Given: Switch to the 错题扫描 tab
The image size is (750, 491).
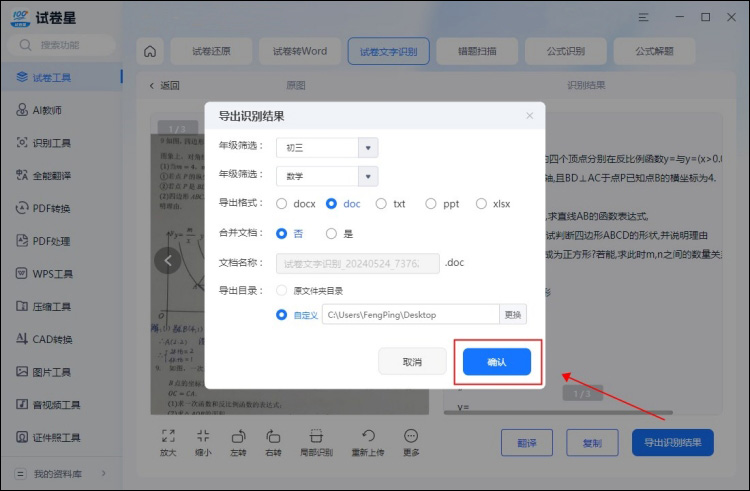Looking at the screenshot, I should 477,51.
